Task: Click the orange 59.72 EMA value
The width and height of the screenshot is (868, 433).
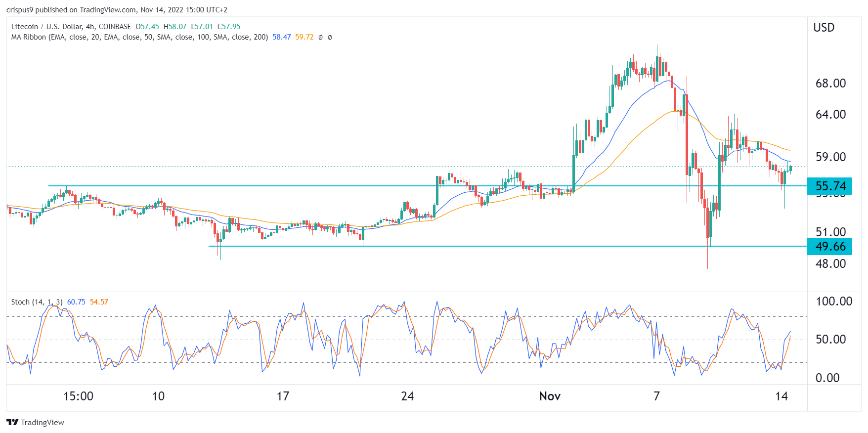Action: tap(304, 37)
